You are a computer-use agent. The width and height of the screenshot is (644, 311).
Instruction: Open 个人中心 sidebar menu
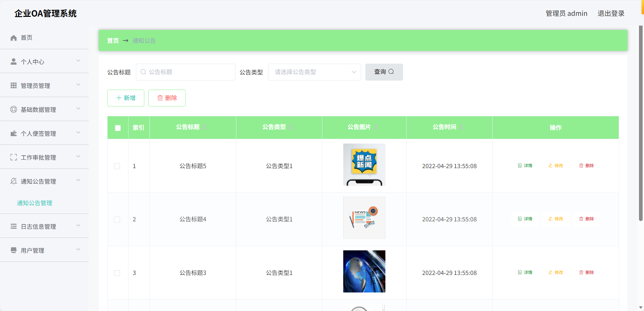tap(44, 61)
